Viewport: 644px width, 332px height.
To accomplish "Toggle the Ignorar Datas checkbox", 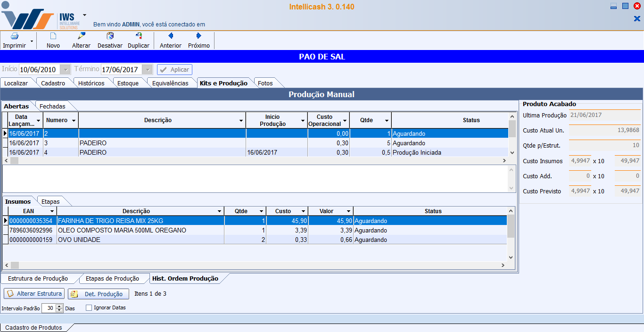I will pyautogui.click(x=89, y=308).
